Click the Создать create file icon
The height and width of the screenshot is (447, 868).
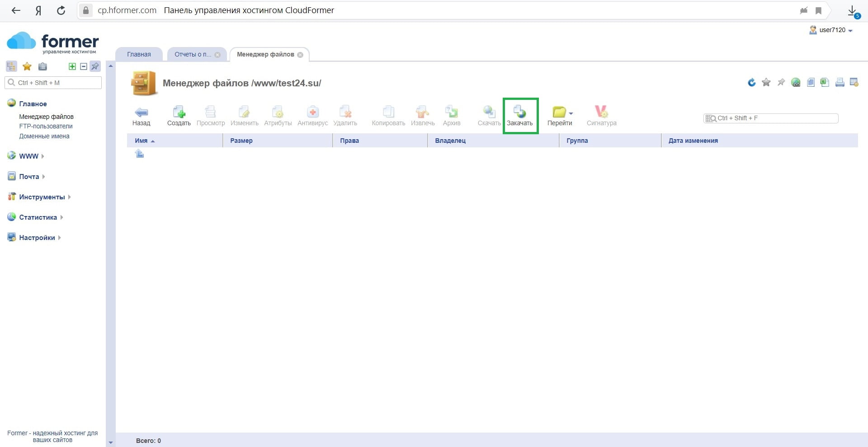pyautogui.click(x=179, y=112)
